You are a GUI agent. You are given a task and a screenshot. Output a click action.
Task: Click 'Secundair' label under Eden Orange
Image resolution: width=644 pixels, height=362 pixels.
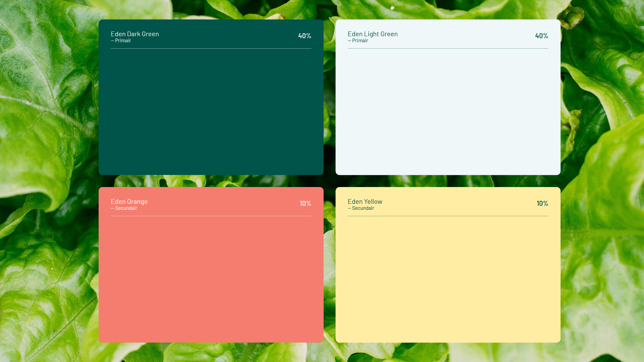[126, 208]
